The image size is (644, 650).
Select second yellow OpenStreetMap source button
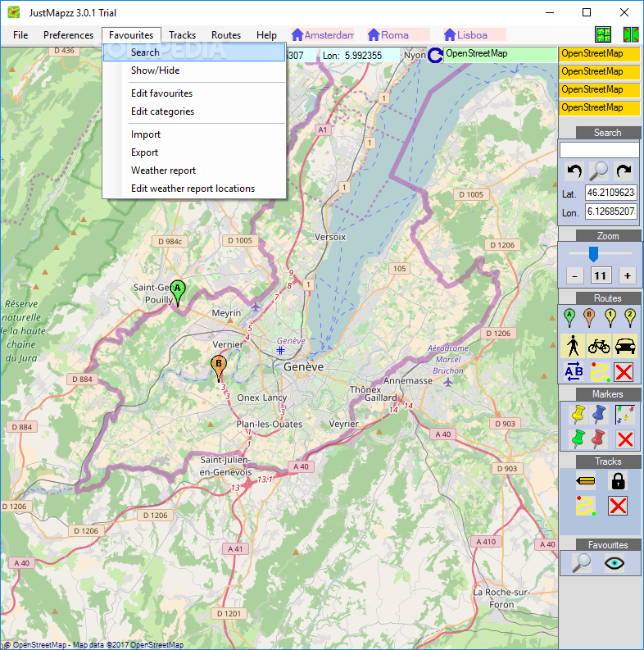point(599,71)
